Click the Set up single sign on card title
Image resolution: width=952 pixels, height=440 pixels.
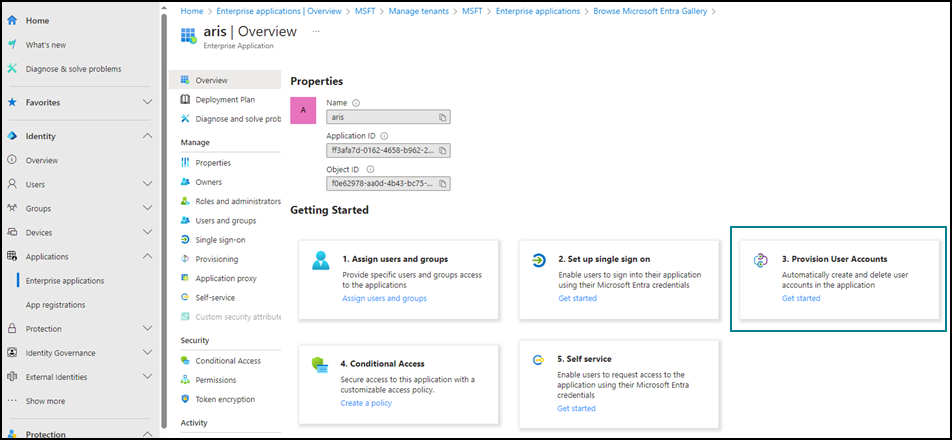(604, 259)
